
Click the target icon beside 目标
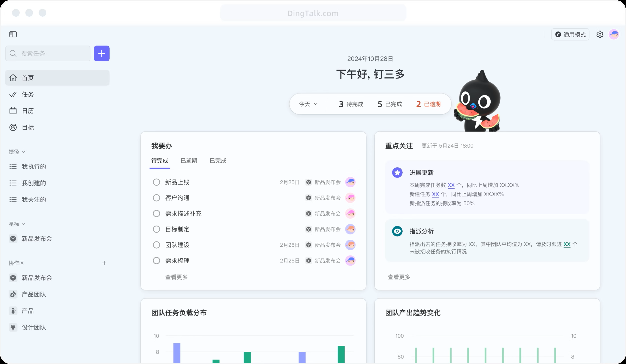[13, 127]
